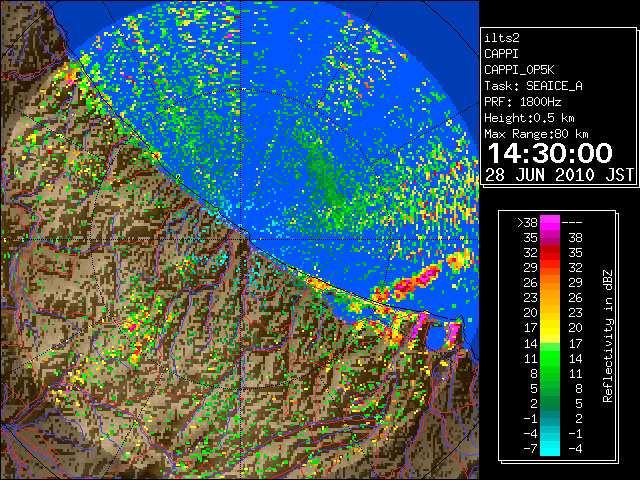Click the '20' label left of the color bar
This screenshot has height=480, width=640.
(x=531, y=313)
